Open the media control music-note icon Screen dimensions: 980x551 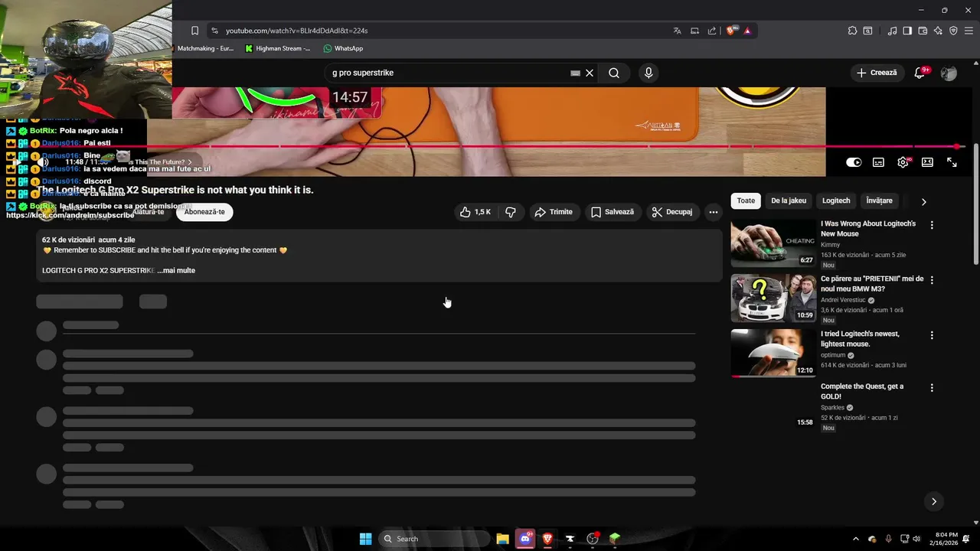892,31
